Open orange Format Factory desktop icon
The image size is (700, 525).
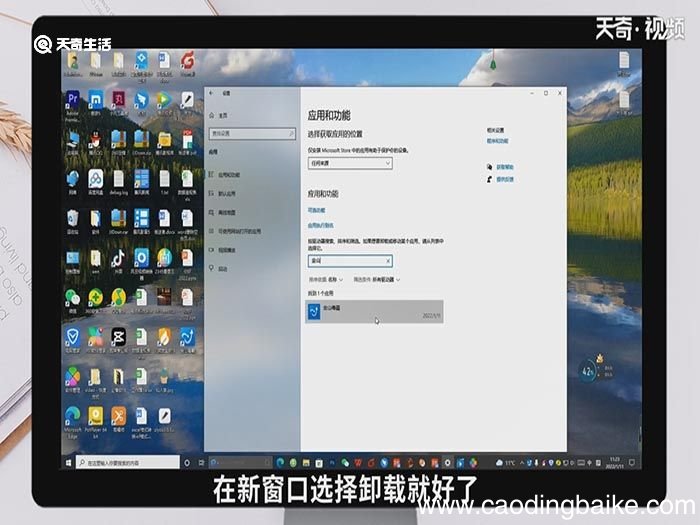click(x=118, y=421)
